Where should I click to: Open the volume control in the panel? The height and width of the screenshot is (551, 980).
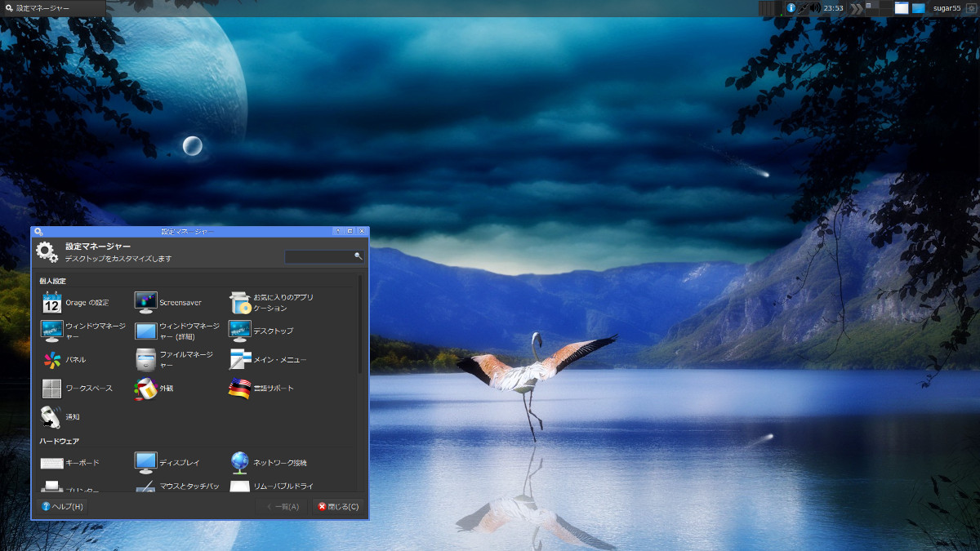click(816, 8)
